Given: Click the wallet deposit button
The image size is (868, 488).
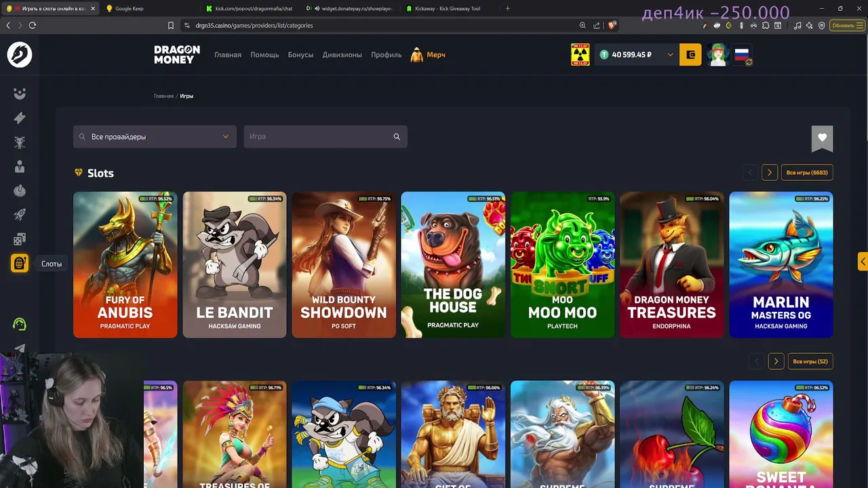Looking at the screenshot, I should coord(690,55).
